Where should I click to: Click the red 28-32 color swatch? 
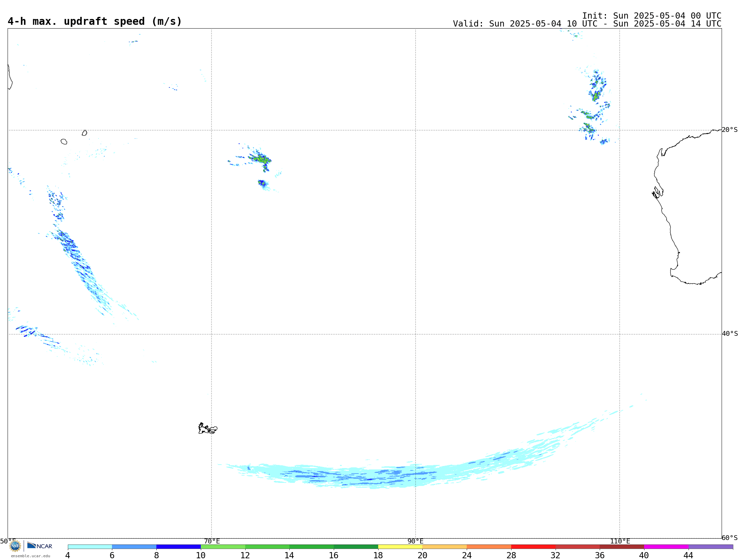tap(533, 547)
